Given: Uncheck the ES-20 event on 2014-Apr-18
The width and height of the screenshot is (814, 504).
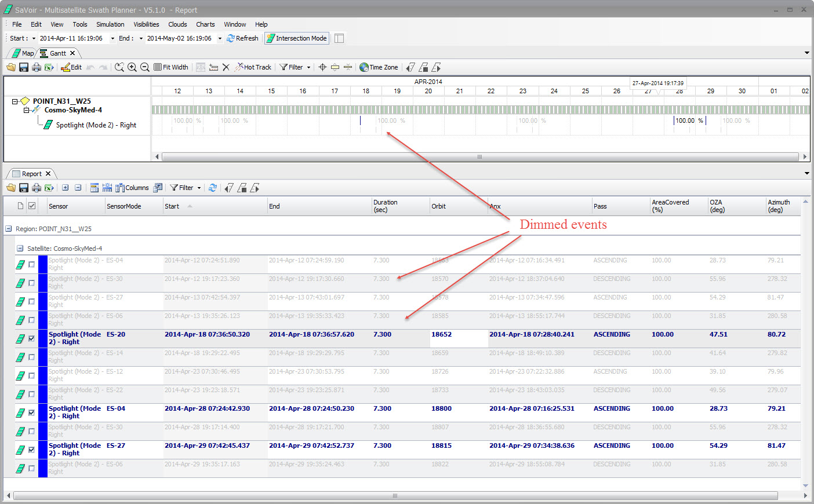Looking at the screenshot, I should click(32, 338).
